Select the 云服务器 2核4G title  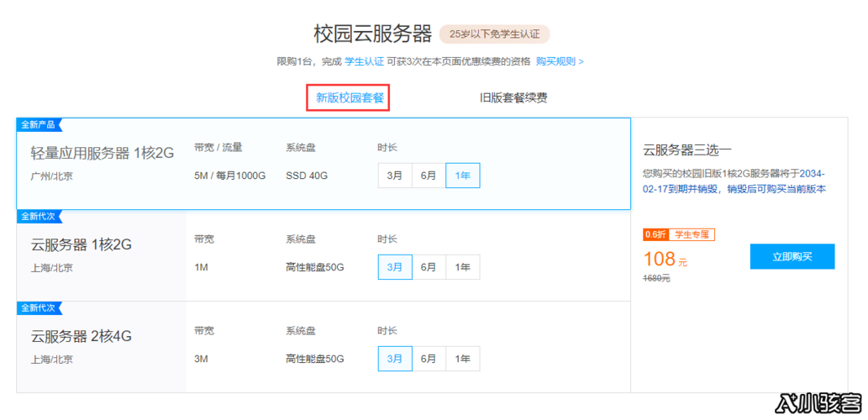pyautogui.click(x=82, y=336)
